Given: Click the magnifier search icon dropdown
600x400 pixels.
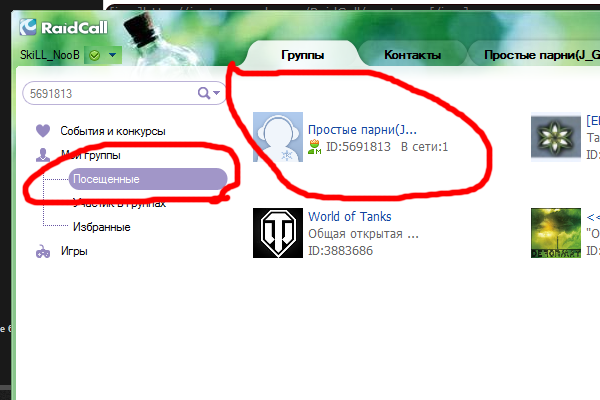Looking at the screenshot, I should click(x=210, y=93).
